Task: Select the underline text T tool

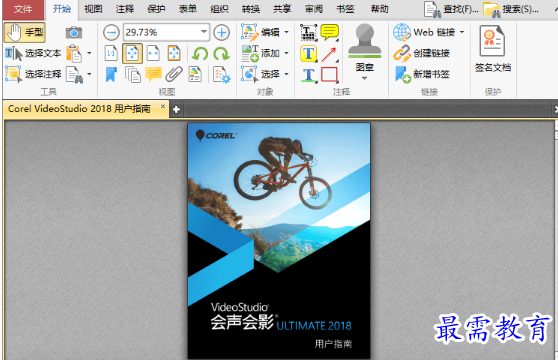Action: tap(309, 75)
